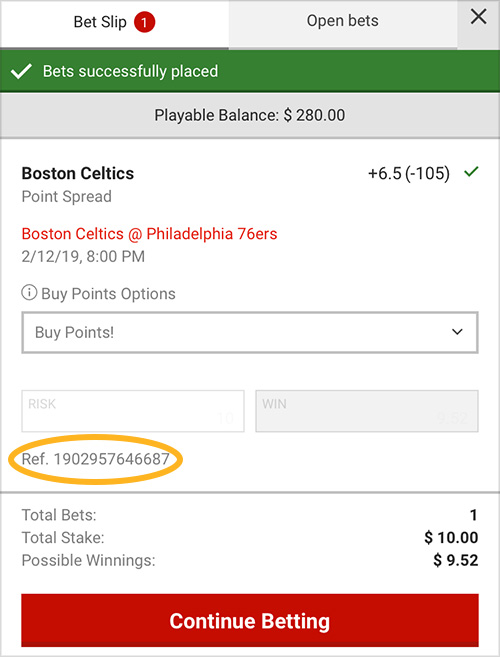Select the Bet Slip tab
This screenshot has width=500, height=657.
click(x=114, y=24)
